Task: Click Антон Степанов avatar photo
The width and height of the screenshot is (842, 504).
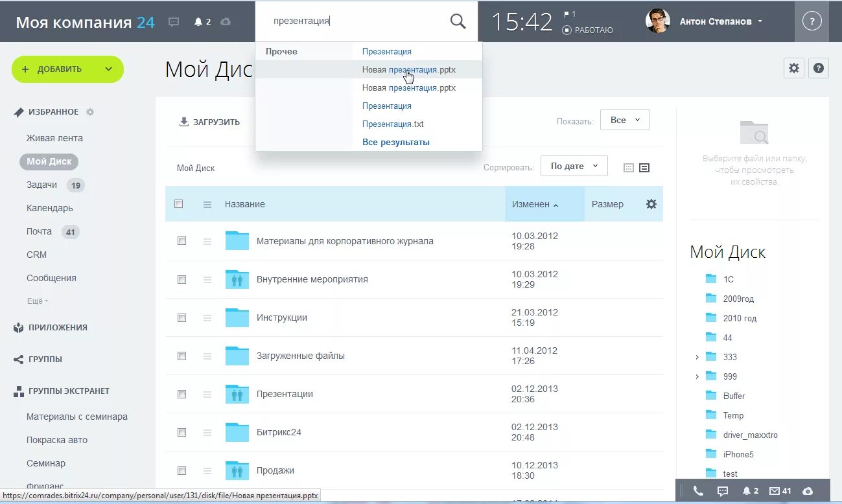Action: coord(657,21)
